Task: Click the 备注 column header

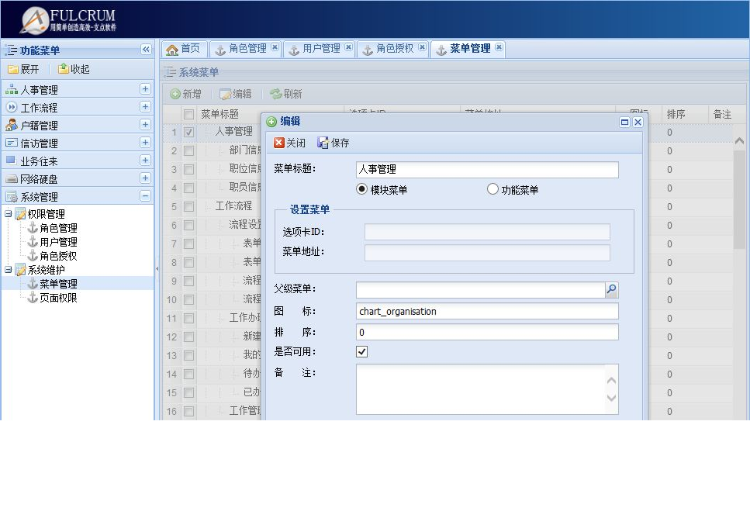Action: [x=721, y=114]
